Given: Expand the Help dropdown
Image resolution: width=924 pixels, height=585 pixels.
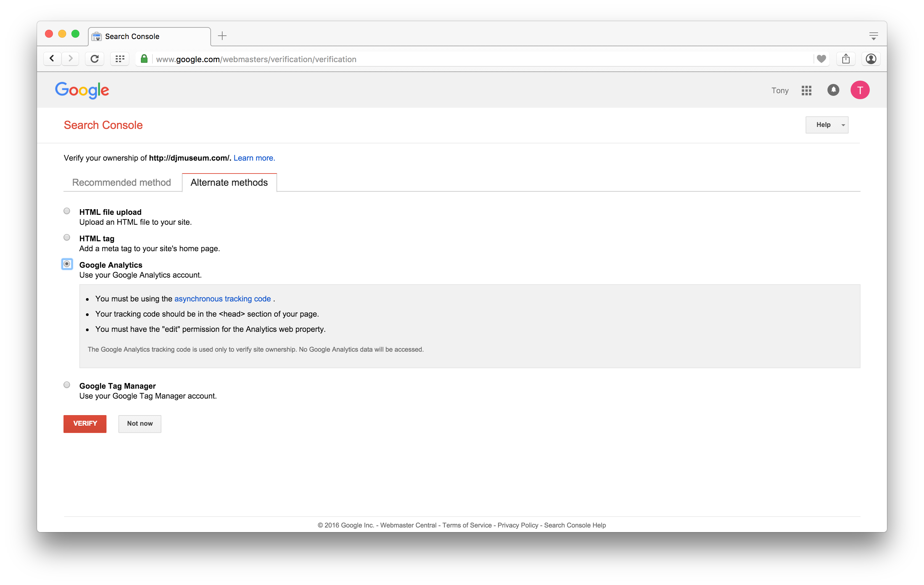Looking at the screenshot, I should [x=826, y=125].
